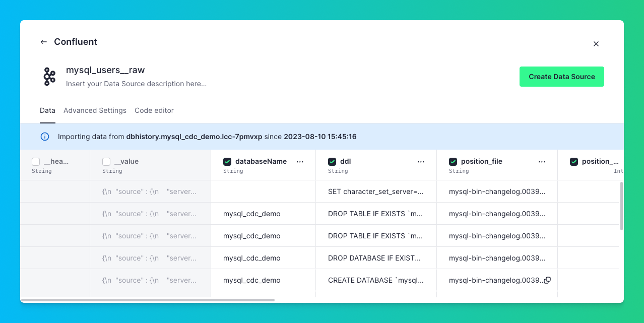The height and width of the screenshot is (323, 644).
Task: Uncheck the databaseName column checkbox
Action: coord(227,162)
